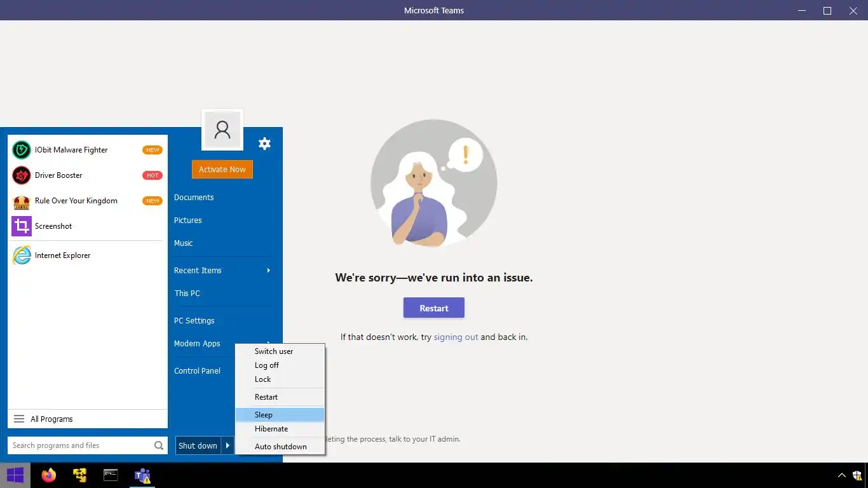Open Modern Apps entry

(197, 344)
